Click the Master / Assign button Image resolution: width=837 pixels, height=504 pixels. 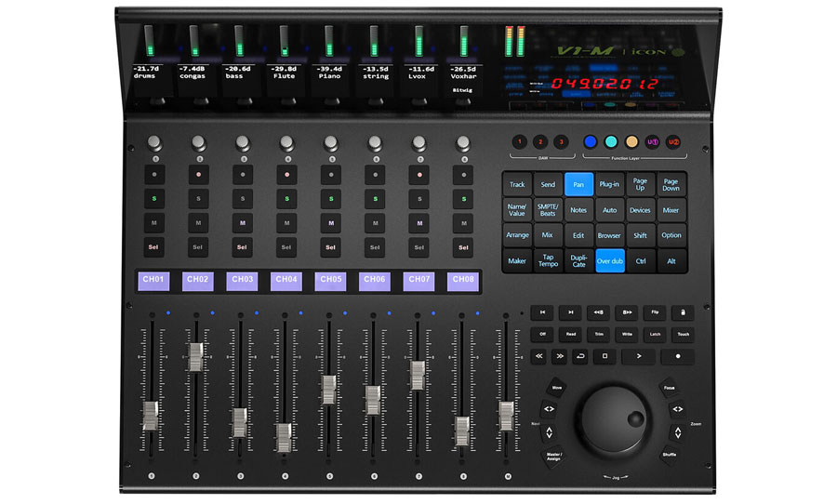pyautogui.click(x=553, y=457)
